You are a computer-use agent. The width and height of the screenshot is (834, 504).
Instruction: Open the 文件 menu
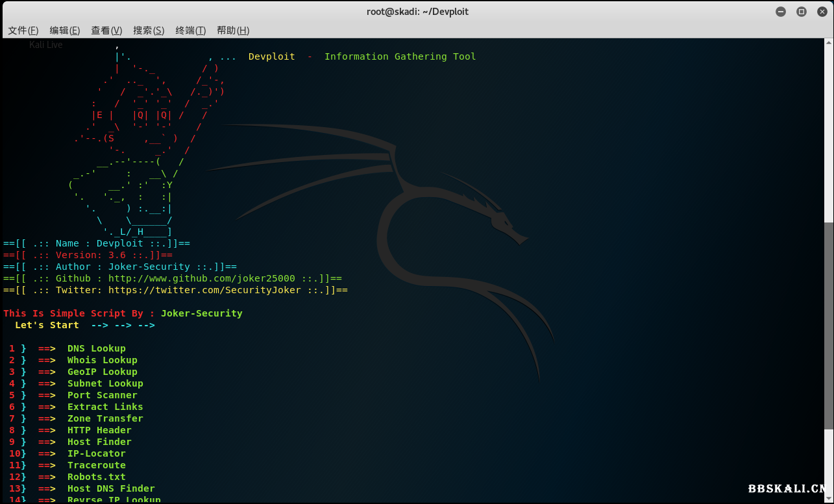[22, 30]
